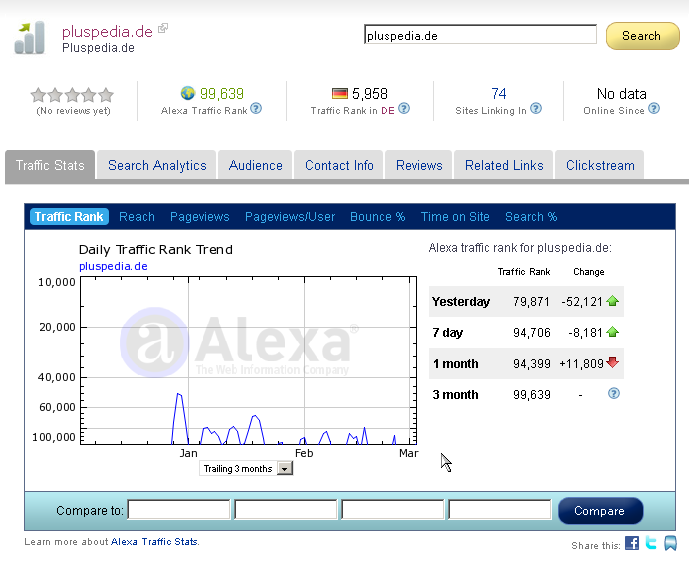
Task: Click the yellow Search button
Action: click(x=642, y=36)
